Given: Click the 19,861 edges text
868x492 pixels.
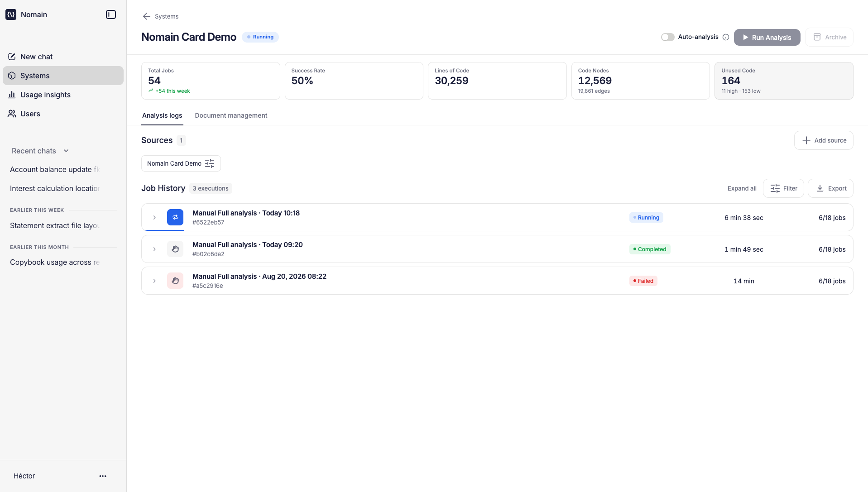Looking at the screenshot, I should click(x=594, y=91).
